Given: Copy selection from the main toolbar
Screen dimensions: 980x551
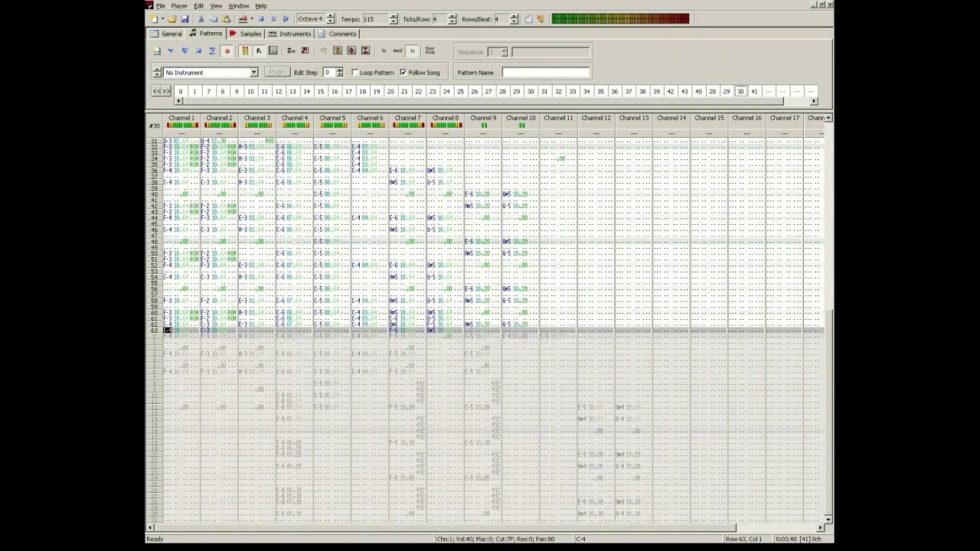Looking at the screenshot, I should (214, 19).
